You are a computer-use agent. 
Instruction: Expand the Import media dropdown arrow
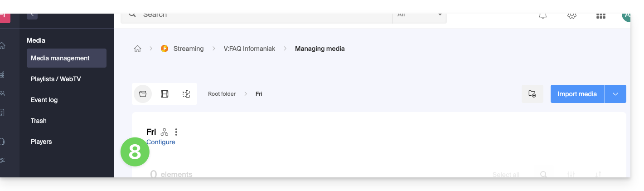[615, 94]
